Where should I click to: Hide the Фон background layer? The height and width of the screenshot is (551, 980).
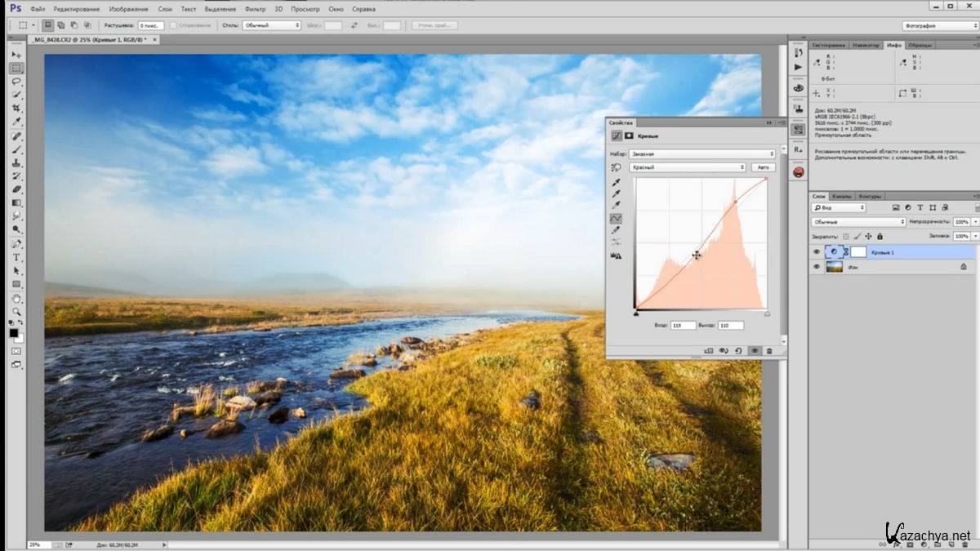(816, 266)
